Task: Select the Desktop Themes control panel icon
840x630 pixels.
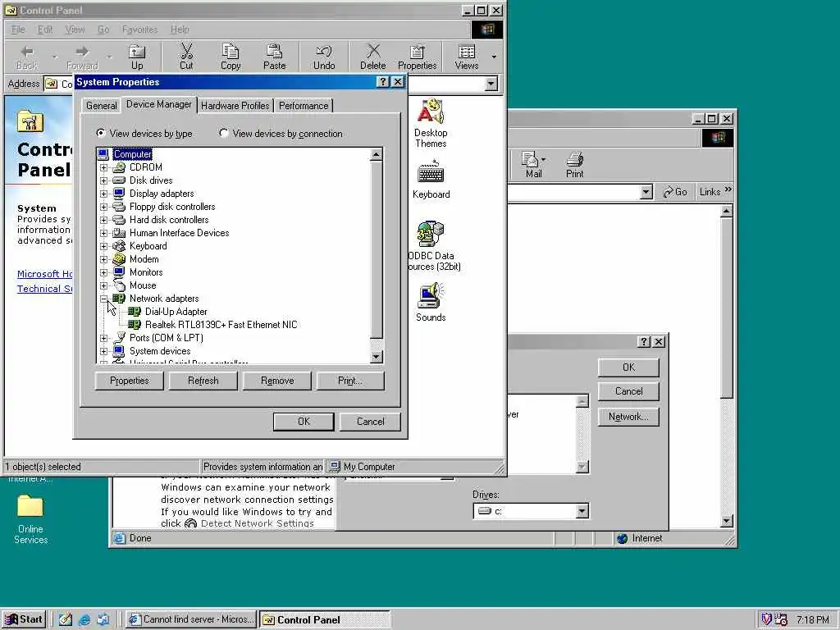Action: [431, 123]
